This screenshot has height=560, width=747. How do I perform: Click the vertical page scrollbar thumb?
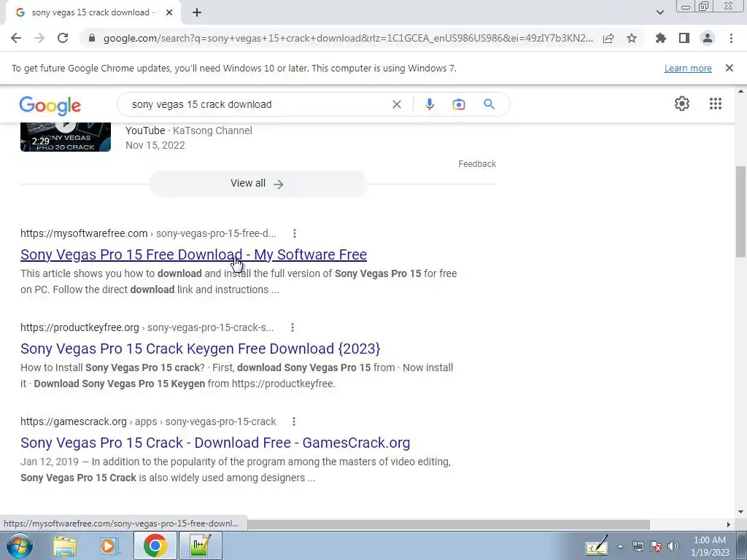tap(740, 211)
